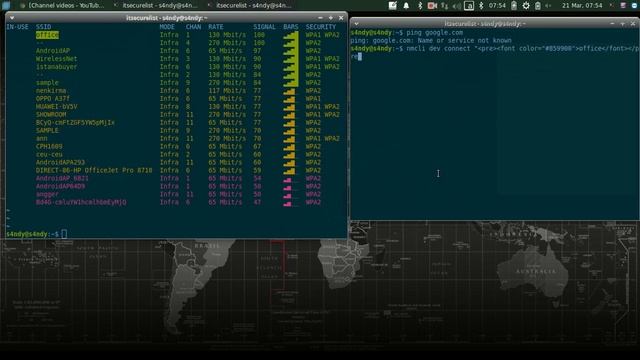The image size is (640, 360).
Task: Maximize the right terminal window
Action: click(622, 24)
